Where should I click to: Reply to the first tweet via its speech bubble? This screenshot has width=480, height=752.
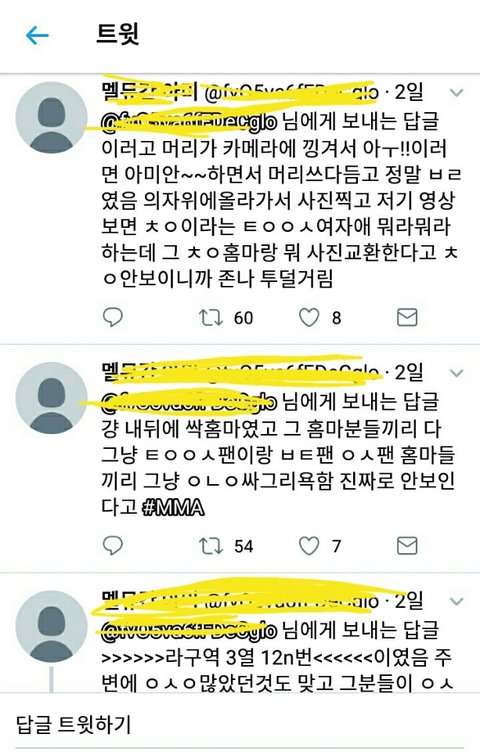[113, 317]
